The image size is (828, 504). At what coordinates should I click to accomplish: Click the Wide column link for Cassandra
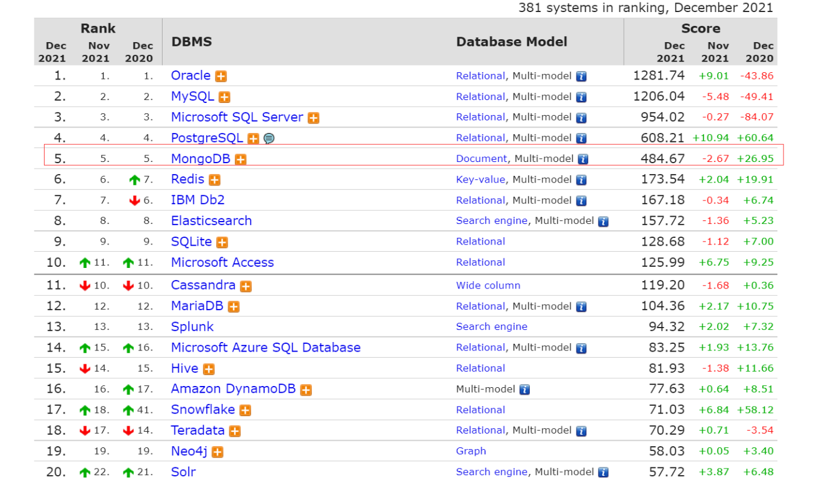pos(488,285)
